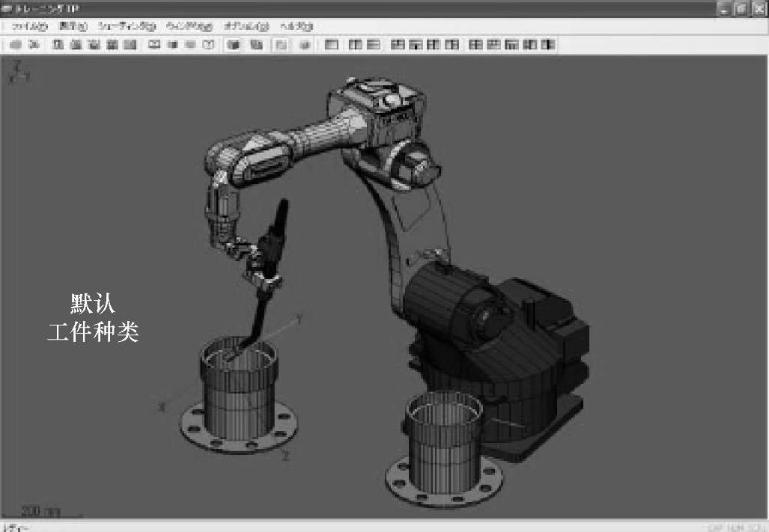
Task: Open the second menu beside ファイル
Action: 73,26
